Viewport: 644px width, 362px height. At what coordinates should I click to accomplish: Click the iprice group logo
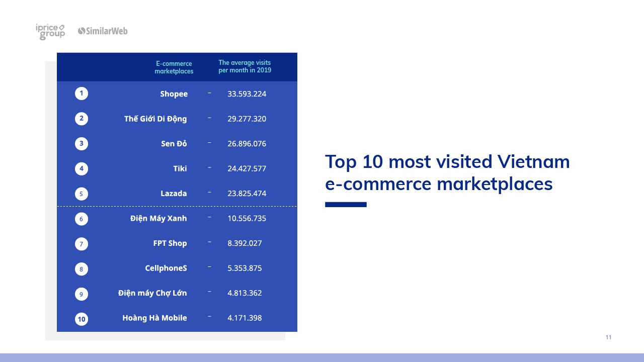(50, 31)
